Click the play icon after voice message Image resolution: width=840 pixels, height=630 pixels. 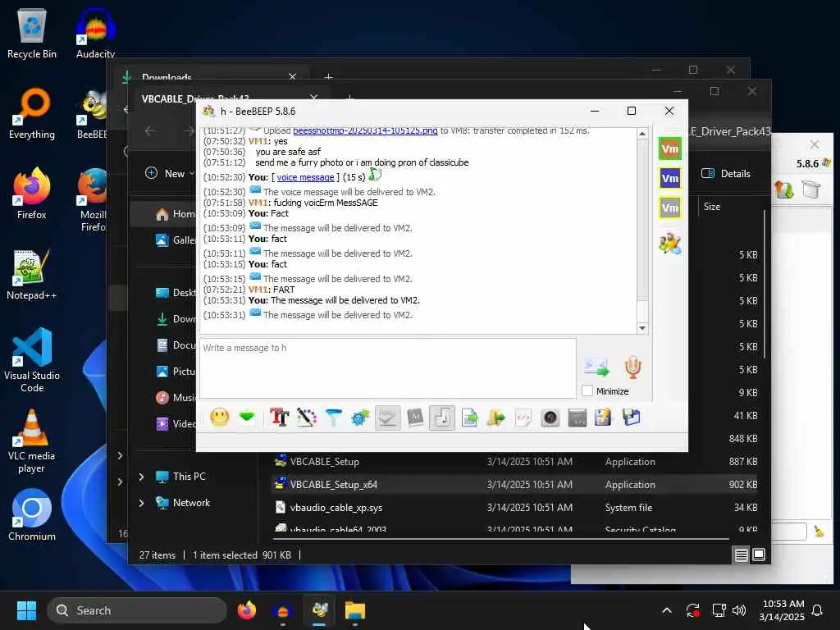pos(375,175)
